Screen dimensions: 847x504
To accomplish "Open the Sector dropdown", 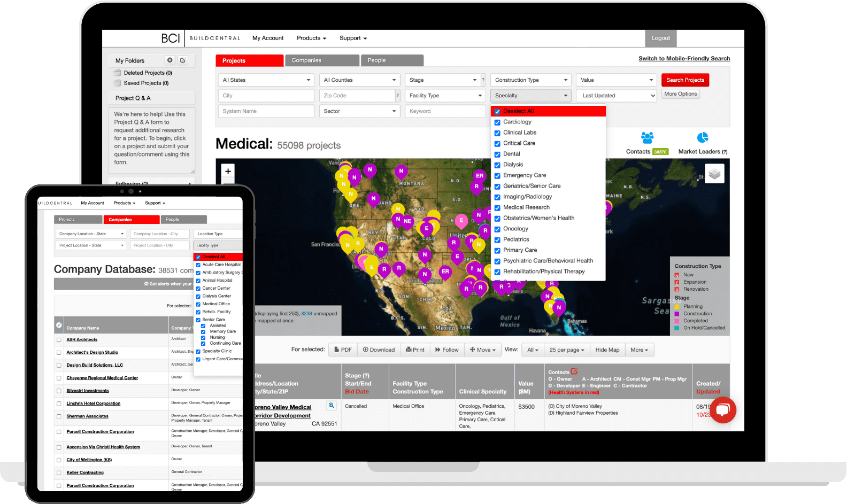I will [359, 111].
